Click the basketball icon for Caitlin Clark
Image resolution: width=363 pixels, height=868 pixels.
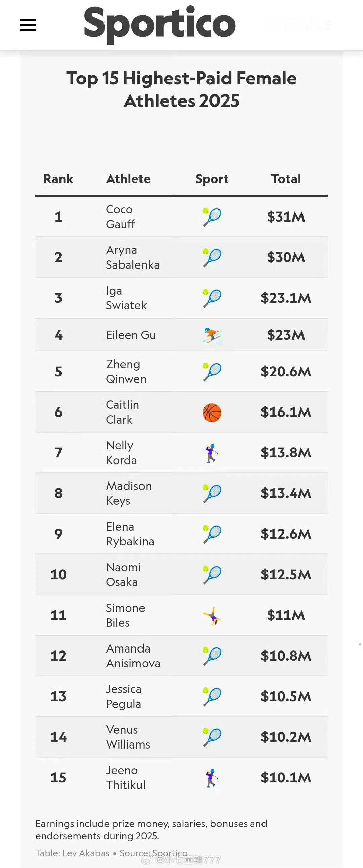tap(212, 413)
